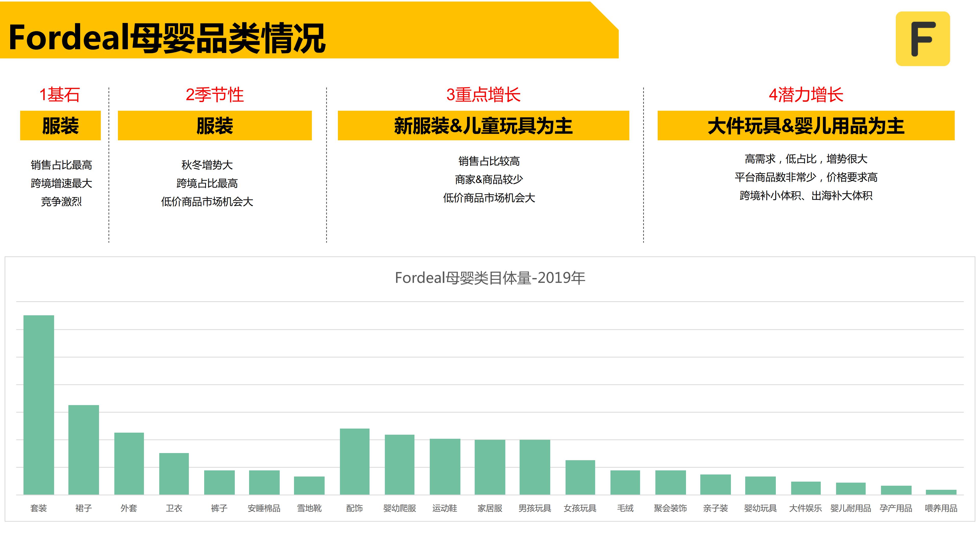Click the axis label 雪地靴
Viewport: 980px width, 551px height.
pos(309,508)
